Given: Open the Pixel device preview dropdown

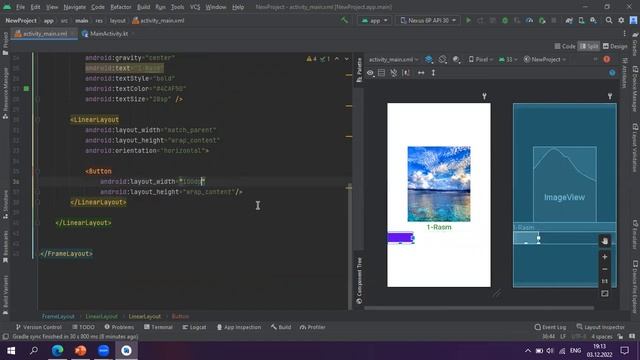Looking at the screenshot, I should point(480,60).
